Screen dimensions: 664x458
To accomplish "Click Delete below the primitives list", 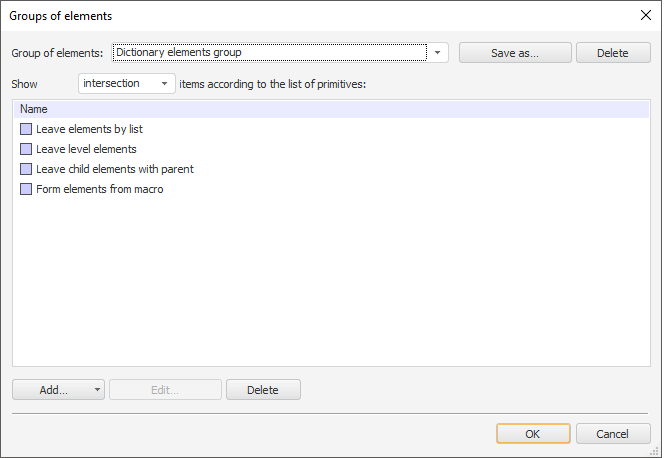I will (263, 390).
